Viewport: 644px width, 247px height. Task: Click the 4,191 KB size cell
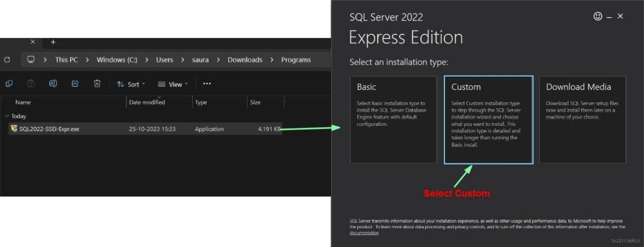[269, 129]
